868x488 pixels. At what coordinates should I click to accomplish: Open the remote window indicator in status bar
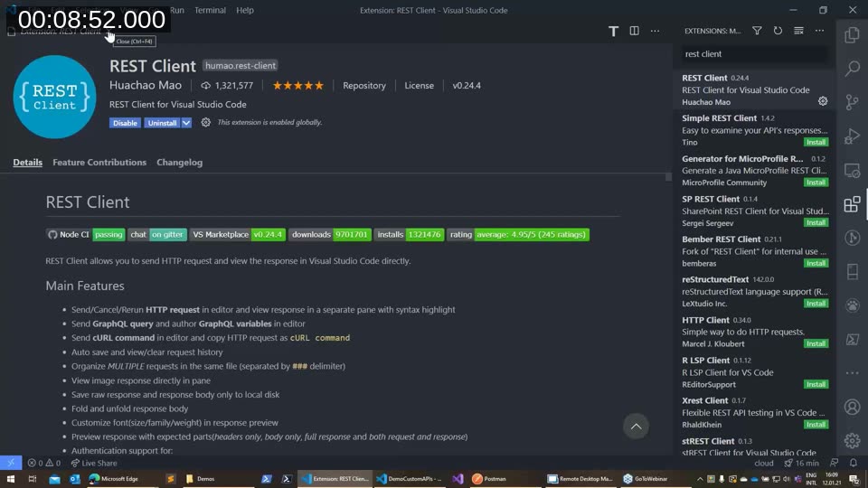click(11, 463)
